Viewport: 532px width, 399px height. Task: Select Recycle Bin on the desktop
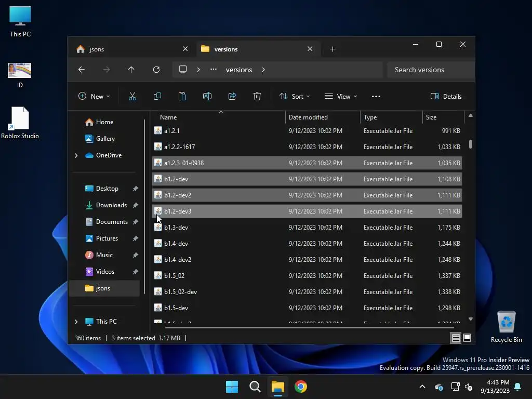coord(506,327)
